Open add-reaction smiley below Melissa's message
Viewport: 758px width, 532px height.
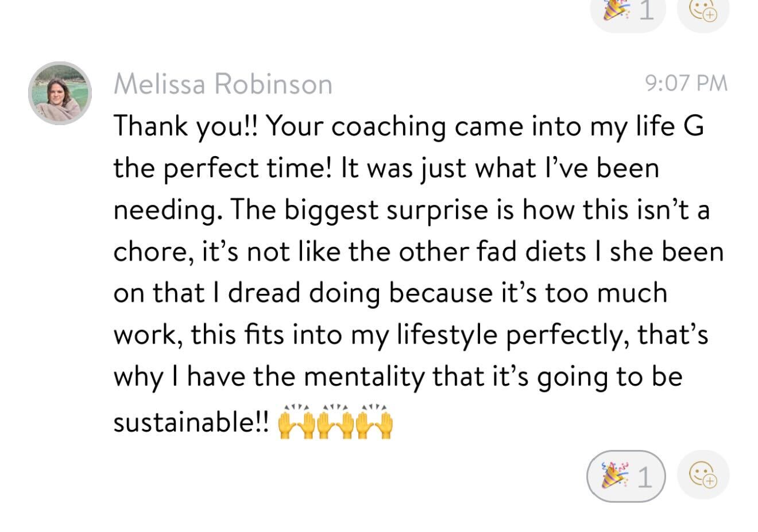pos(703,475)
